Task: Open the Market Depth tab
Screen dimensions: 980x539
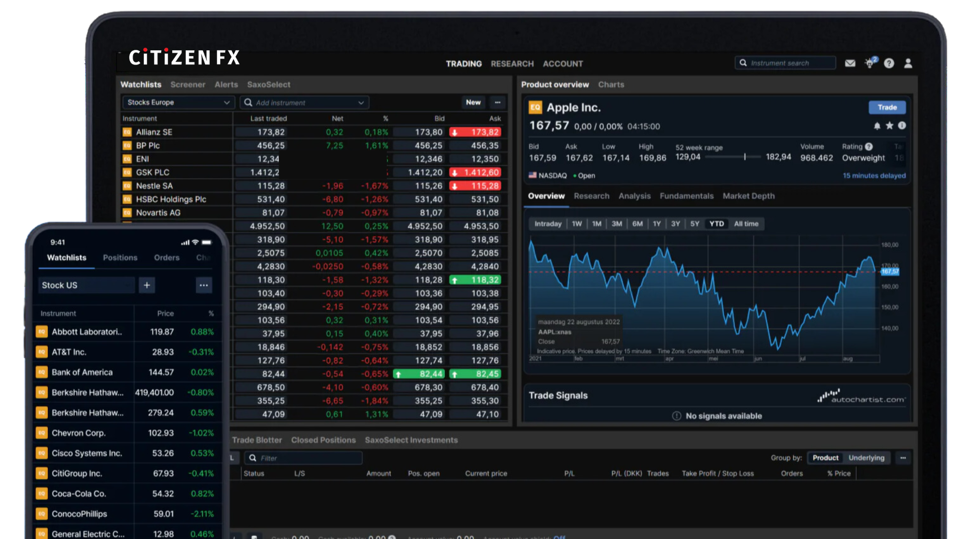Action: (749, 196)
